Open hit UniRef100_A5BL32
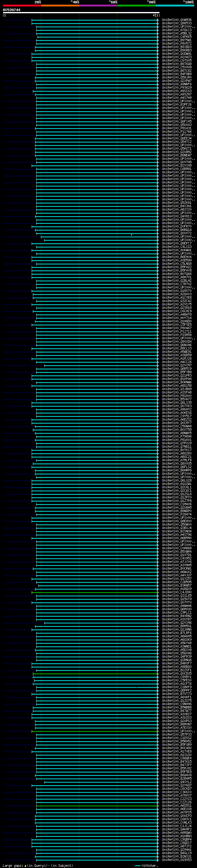 coord(176,33)
